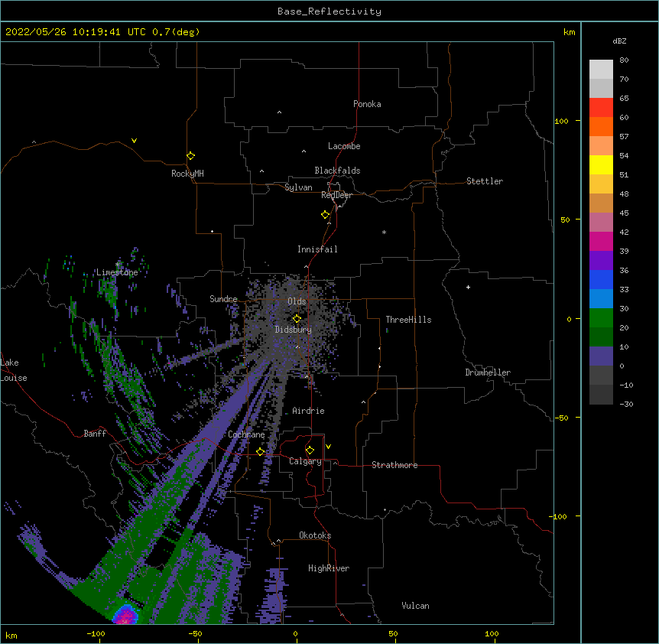659x644 pixels.
Task: Click the Airdrie city label
Action: (308, 411)
